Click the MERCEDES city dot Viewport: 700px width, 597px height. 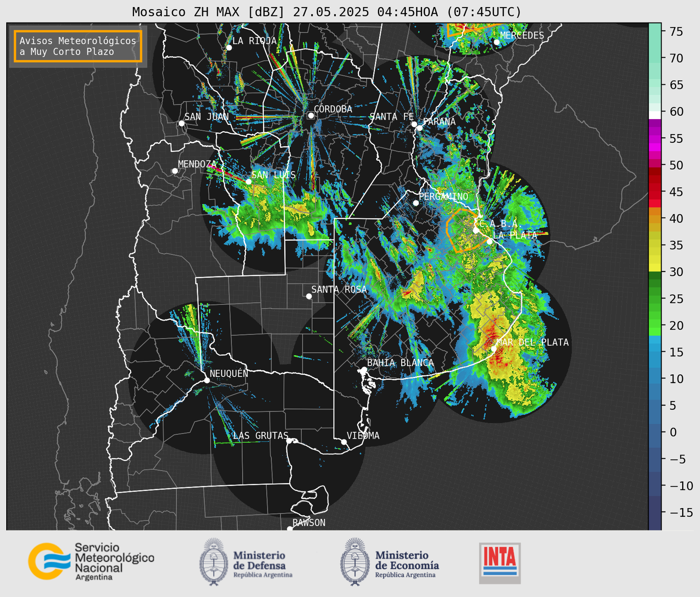(x=497, y=42)
